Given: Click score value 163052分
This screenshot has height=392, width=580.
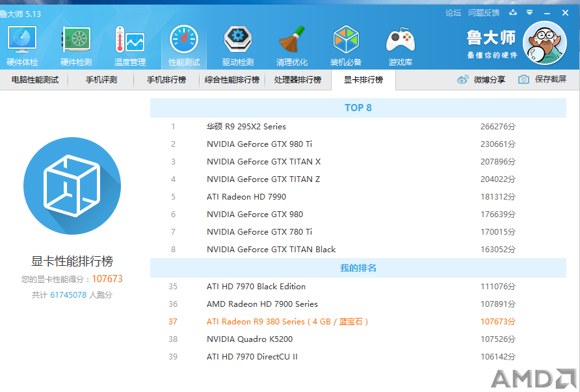Looking at the screenshot, I should 498,250.
